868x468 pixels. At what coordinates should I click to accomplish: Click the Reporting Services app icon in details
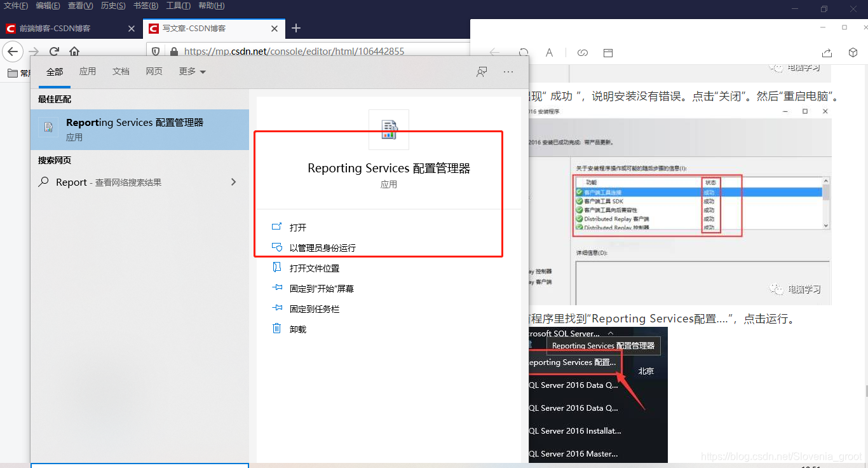[389, 130]
